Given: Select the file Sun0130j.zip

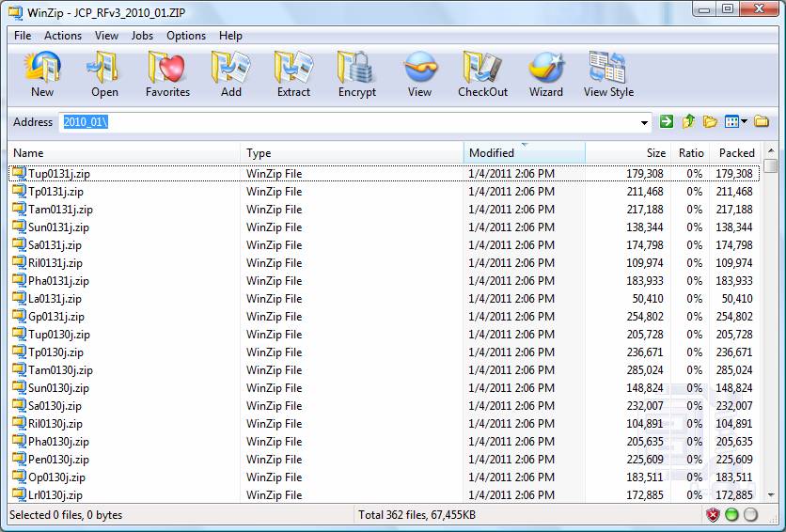Looking at the screenshot, I should coord(58,388).
